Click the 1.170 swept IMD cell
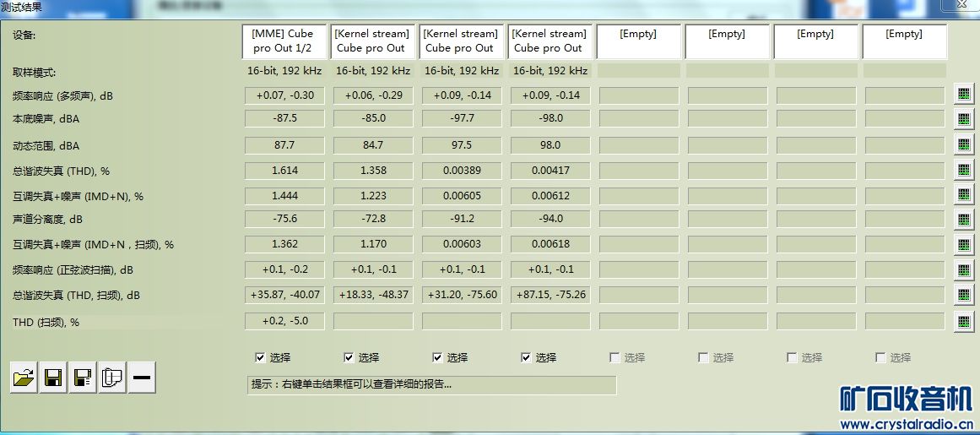Screen dimensions: 980x435 374,244
